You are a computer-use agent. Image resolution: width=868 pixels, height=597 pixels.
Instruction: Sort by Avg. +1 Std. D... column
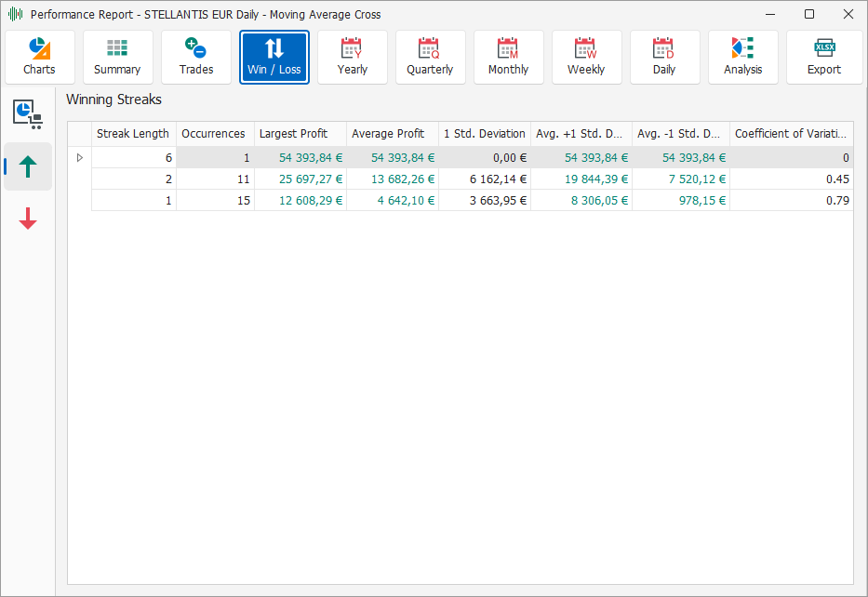pyautogui.click(x=581, y=134)
